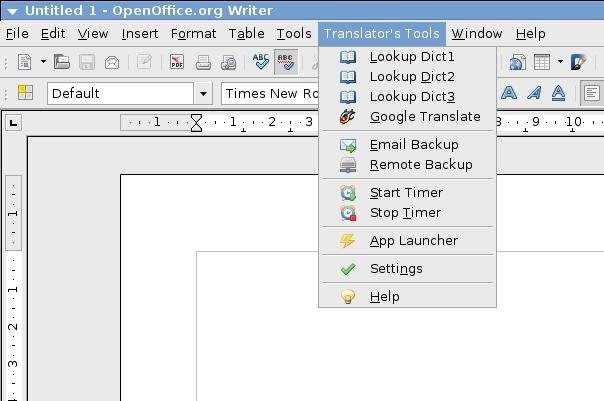Insert a table using the Table icon
Screen dimensions: 604x401
click(543, 62)
